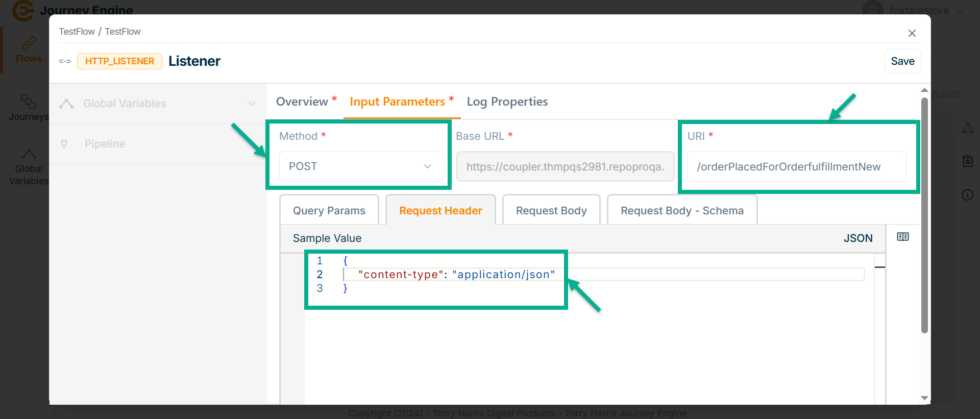Open the side-by-side view icon next to JSON
The width and height of the screenshot is (980, 419).
(x=902, y=237)
